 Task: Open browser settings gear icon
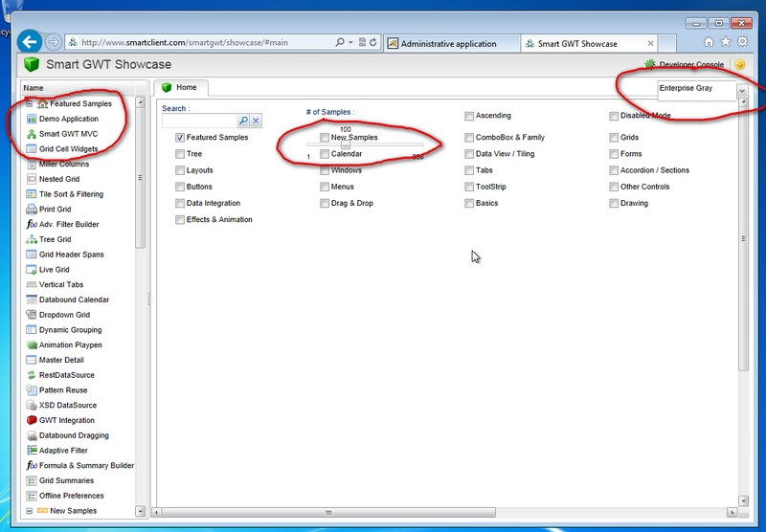click(x=742, y=42)
